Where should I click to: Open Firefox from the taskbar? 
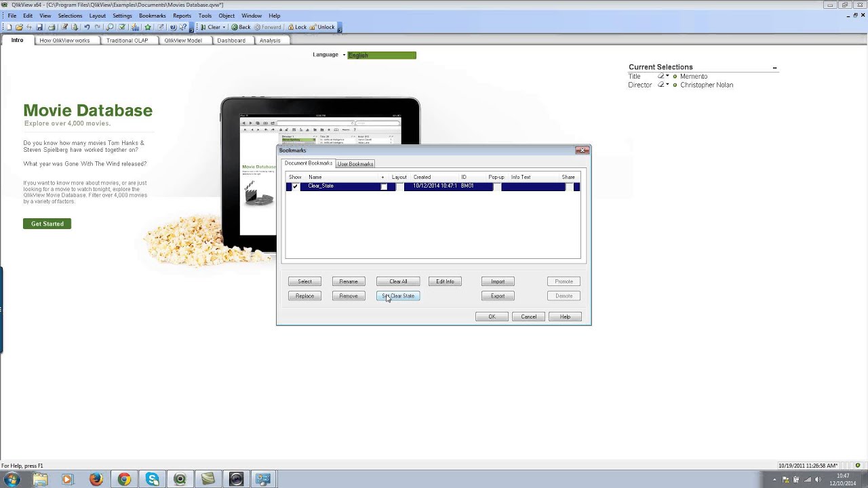tap(96, 479)
